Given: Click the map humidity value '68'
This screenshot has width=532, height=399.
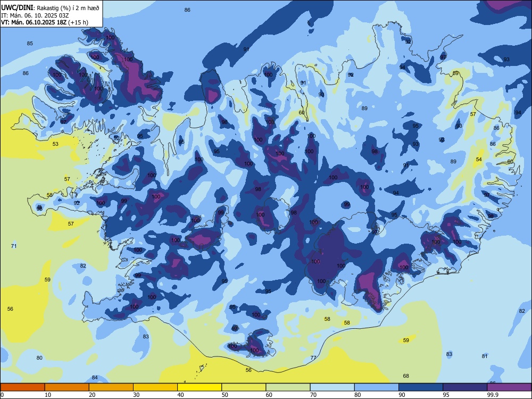Looking at the screenshot, I should (406, 376).
